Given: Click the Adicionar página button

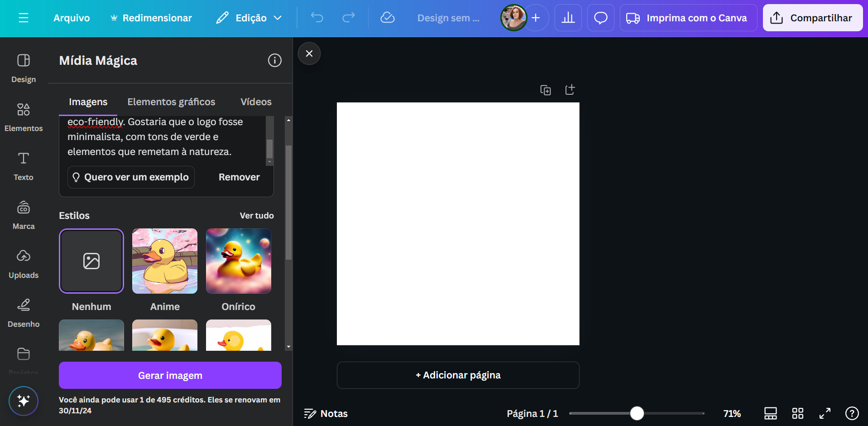Looking at the screenshot, I should point(458,375).
